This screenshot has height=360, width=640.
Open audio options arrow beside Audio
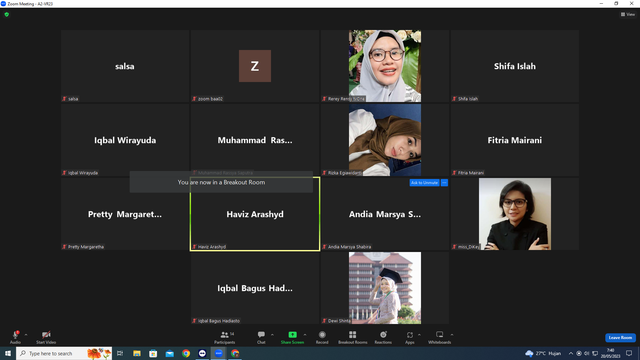[x=26, y=335]
